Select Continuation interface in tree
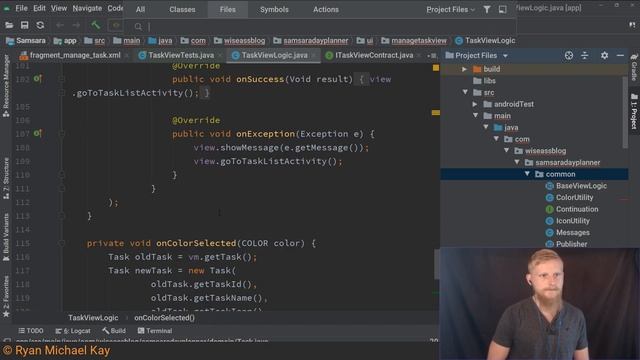Screen dimensions: 640x360 [x=577, y=209]
